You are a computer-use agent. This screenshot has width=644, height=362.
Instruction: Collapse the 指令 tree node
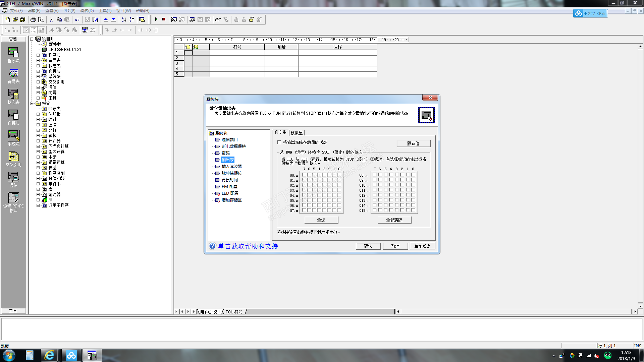(32, 103)
